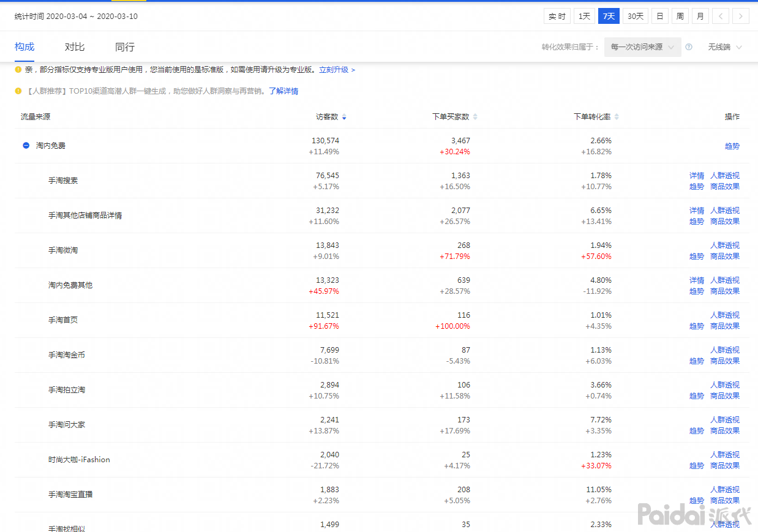
Task: Open 人群透视 for 手淘首页 row
Action: [x=725, y=315]
